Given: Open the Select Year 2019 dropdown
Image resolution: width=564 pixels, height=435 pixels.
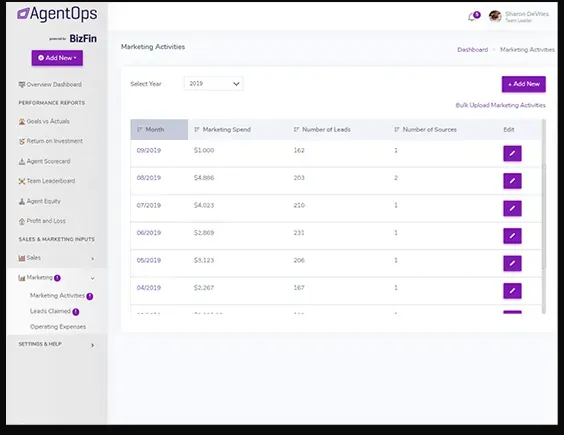Looking at the screenshot, I should [x=214, y=83].
